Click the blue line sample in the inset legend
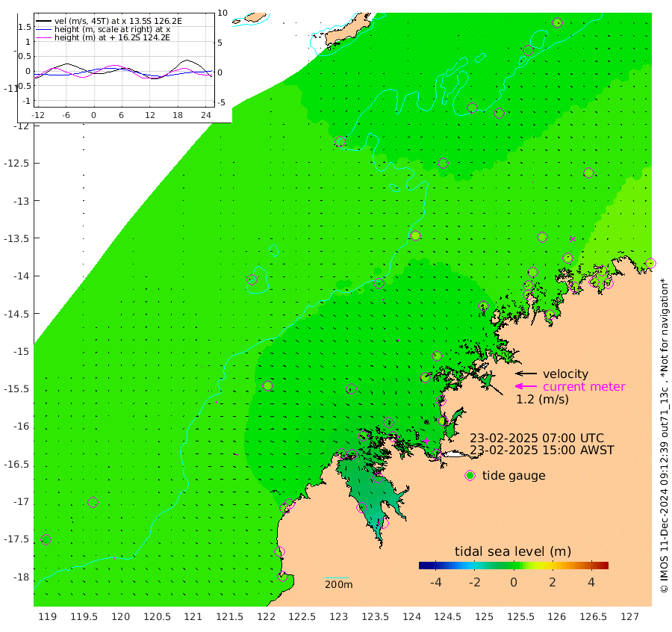The image size is (672, 632). [x=44, y=30]
